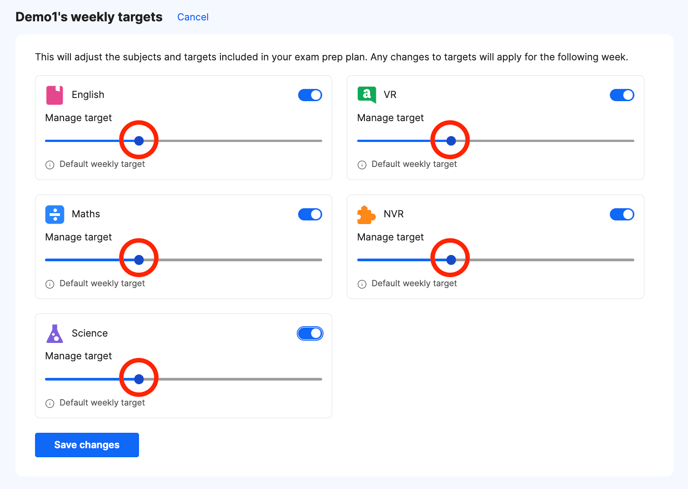The image size is (688, 489).
Task: Toggle the NVR subject off
Action: click(x=622, y=214)
